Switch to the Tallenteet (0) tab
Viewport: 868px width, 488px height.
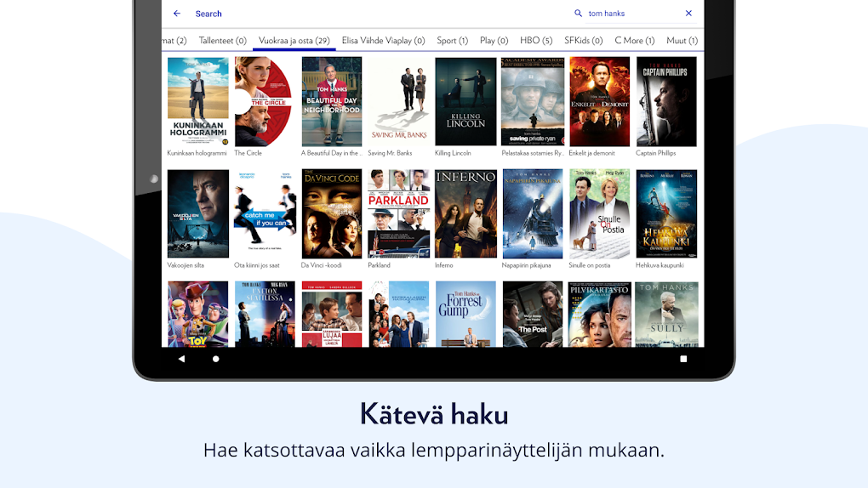(x=223, y=41)
